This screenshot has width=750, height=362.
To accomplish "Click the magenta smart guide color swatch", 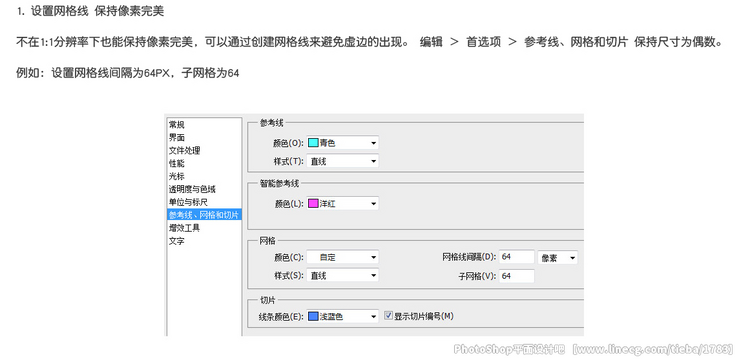I will [x=313, y=204].
